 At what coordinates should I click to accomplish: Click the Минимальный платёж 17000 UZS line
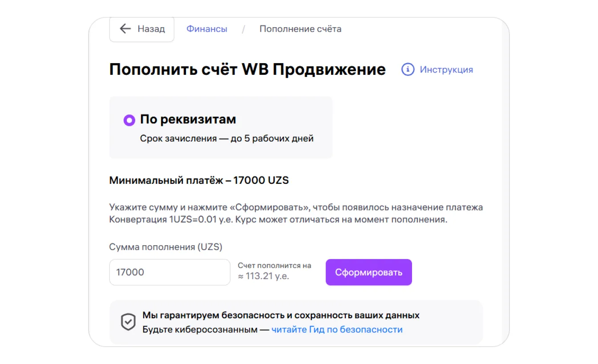point(199,180)
